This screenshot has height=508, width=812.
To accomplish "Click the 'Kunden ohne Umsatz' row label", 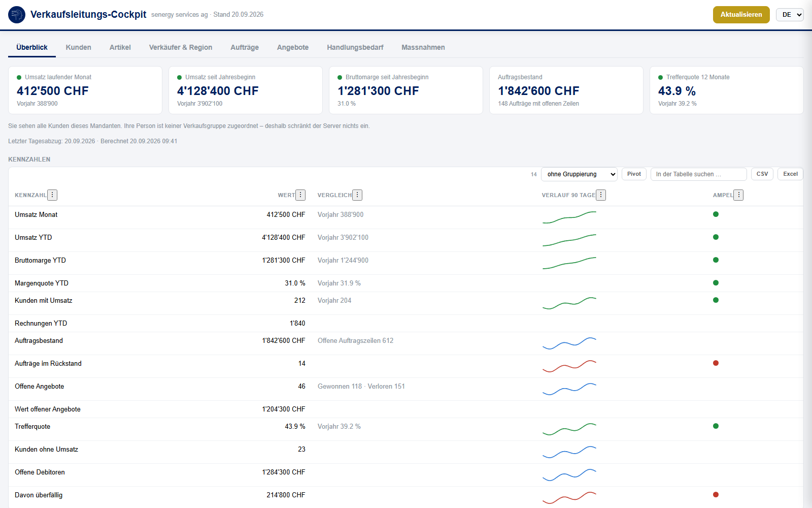I will pos(46,450).
